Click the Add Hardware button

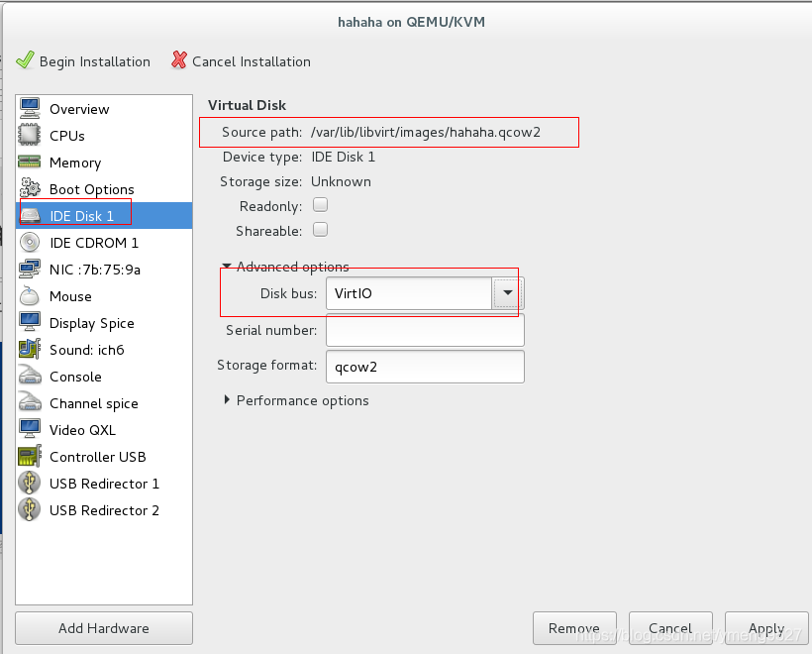click(x=104, y=628)
